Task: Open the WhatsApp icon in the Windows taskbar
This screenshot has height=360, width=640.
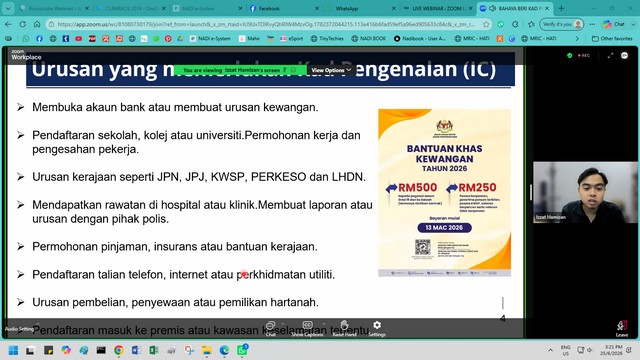Action: point(242,350)
